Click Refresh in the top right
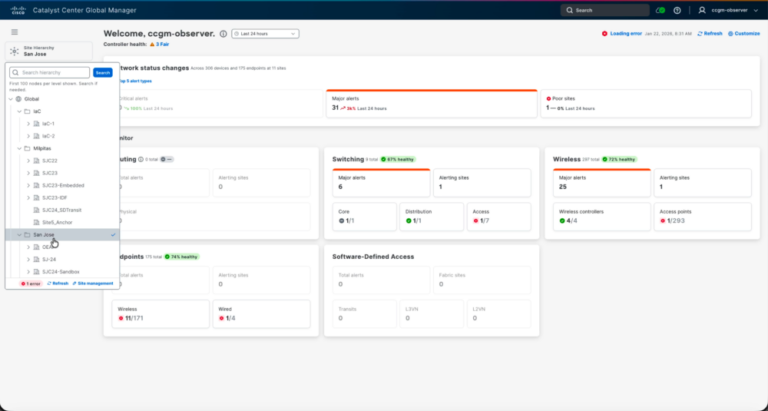 [x=710, y=34]
